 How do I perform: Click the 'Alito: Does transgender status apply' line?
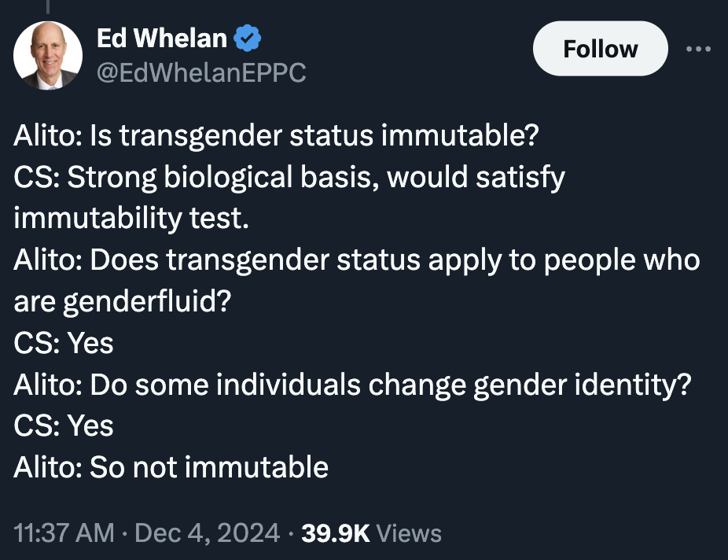[x=357, y=260]
